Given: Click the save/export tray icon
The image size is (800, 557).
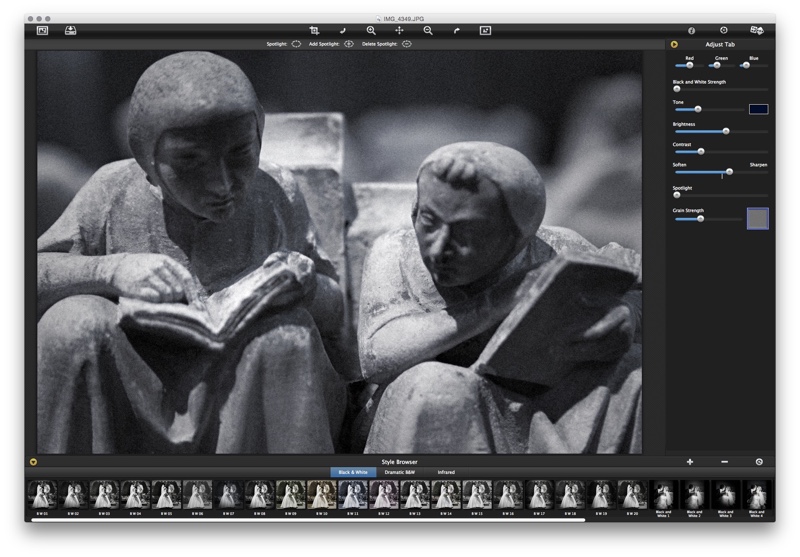Looking at the screenshot, I should tap(70, 31).
